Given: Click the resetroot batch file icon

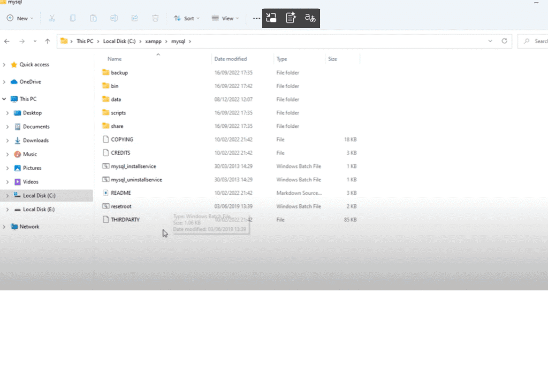Looking at the screenshot, I should tap(105, 206).
